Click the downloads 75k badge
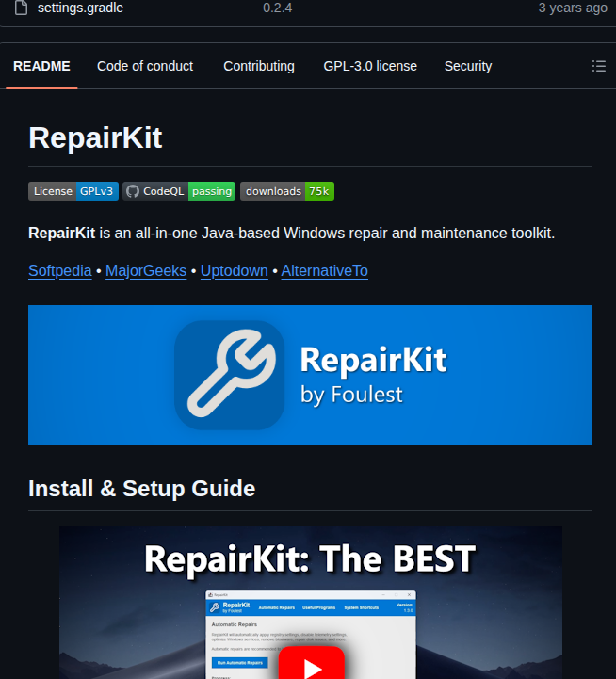The width and height of the screenshot is (616, 679). [287, 191]
